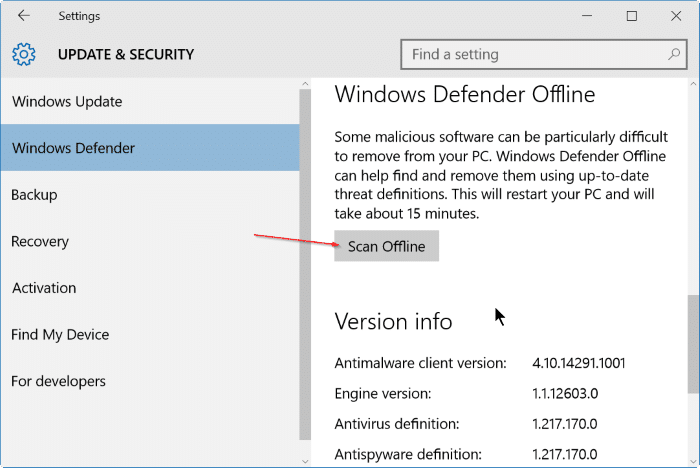
Task: Start the Scan Offline button
Action: 387,246
